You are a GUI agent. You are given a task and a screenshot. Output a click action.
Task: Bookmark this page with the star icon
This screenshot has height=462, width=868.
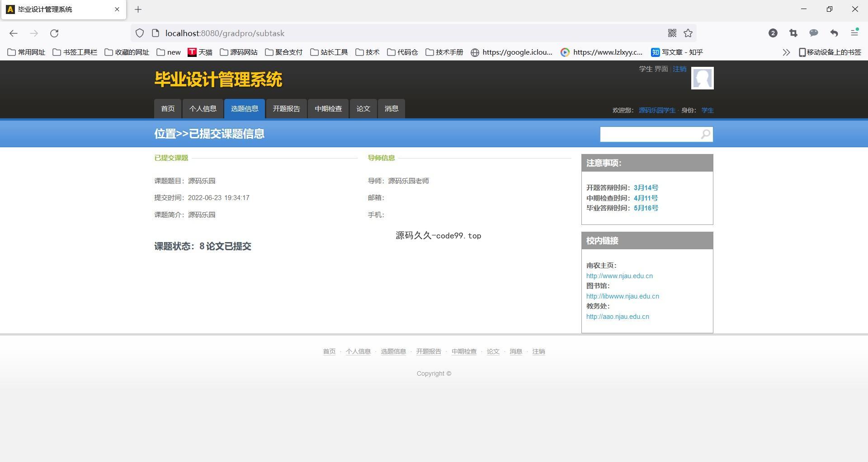pos(688,33)
